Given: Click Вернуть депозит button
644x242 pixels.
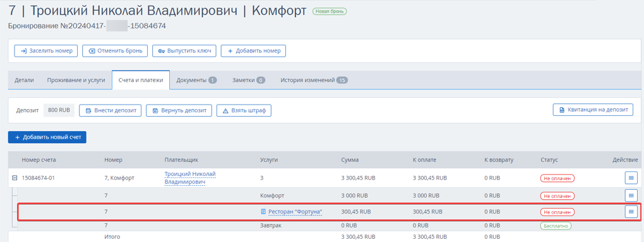Looking at the screenshot, I should [x=179, y=110].
